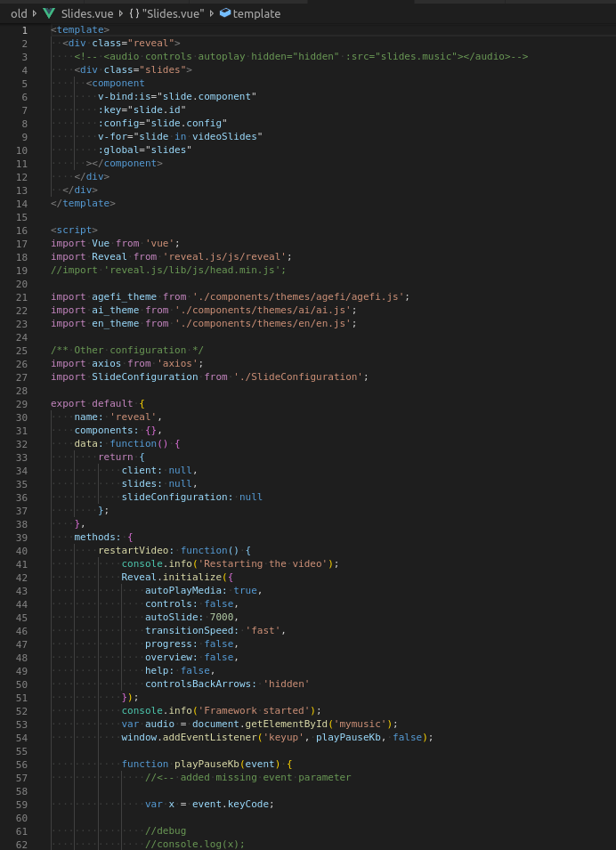Click the autoSlide value 7000
Viewport: 616px width, 850px height.
pos(222,617)
